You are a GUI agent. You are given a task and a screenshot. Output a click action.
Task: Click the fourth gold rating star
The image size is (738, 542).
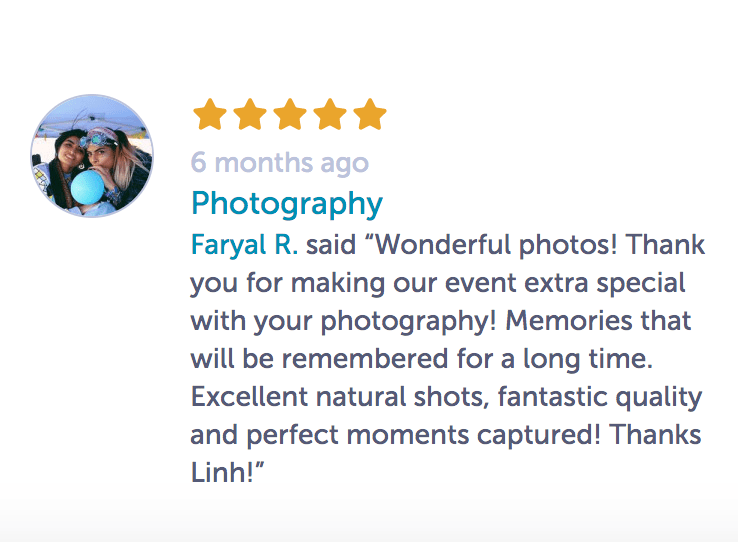tap(330, 116)
